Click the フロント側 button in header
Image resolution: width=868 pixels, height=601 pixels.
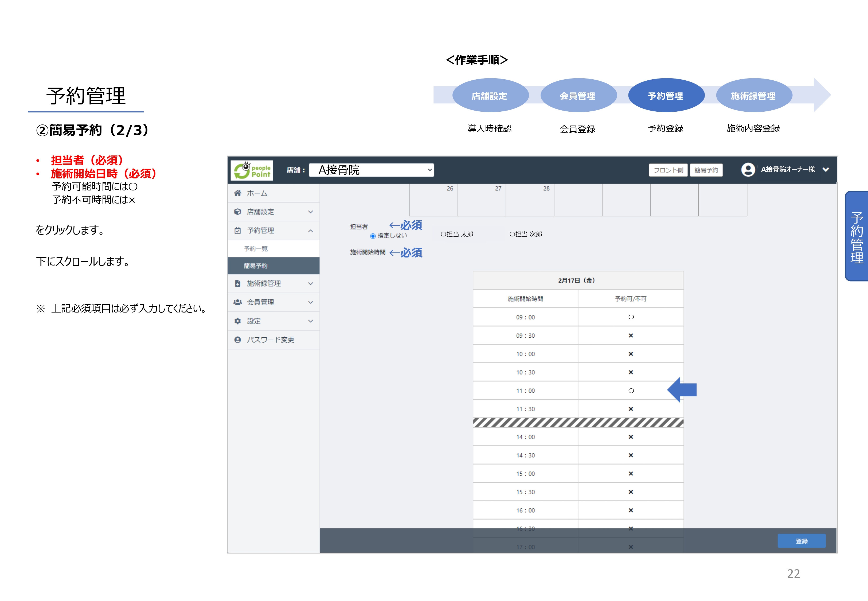point(668,170)
